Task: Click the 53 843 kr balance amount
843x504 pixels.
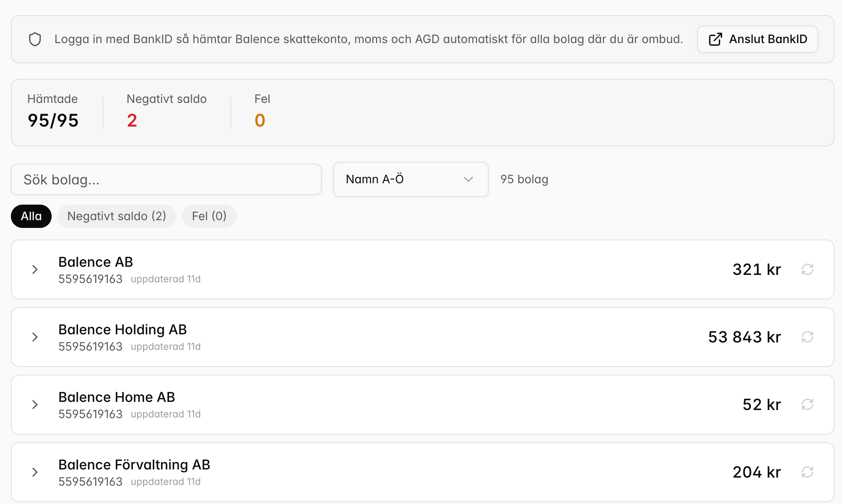Action: click(x=744, y=337)
